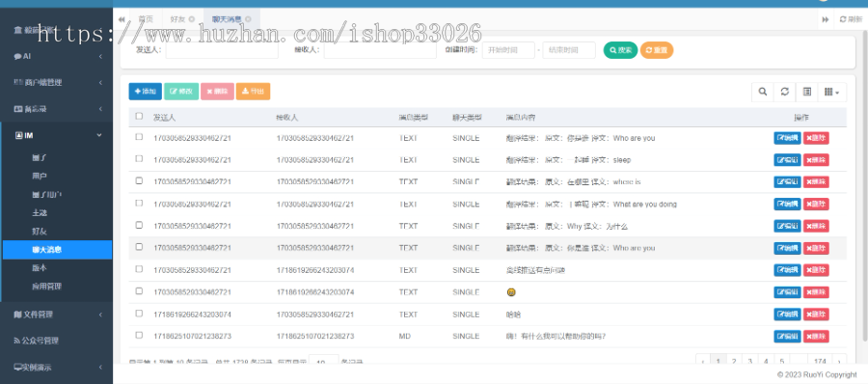Edit the MD type message row
This screenshot has width=868, height=384.
point(787,337)
